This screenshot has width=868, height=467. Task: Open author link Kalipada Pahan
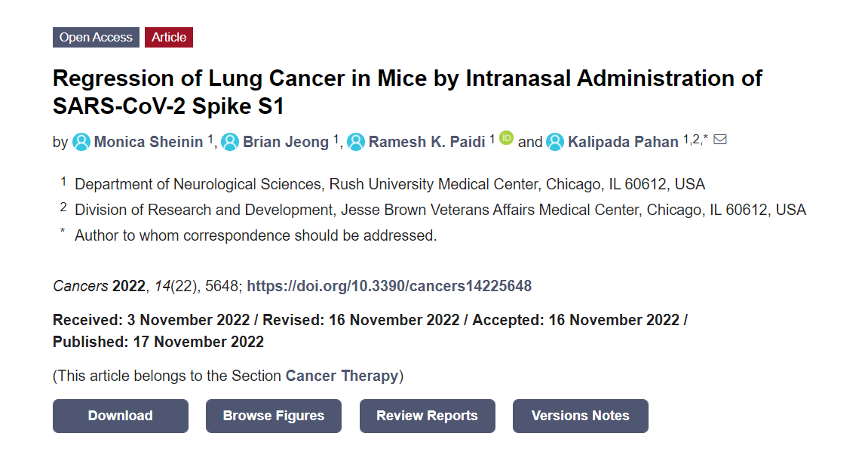pyautogui.click(x=623, y=142)
